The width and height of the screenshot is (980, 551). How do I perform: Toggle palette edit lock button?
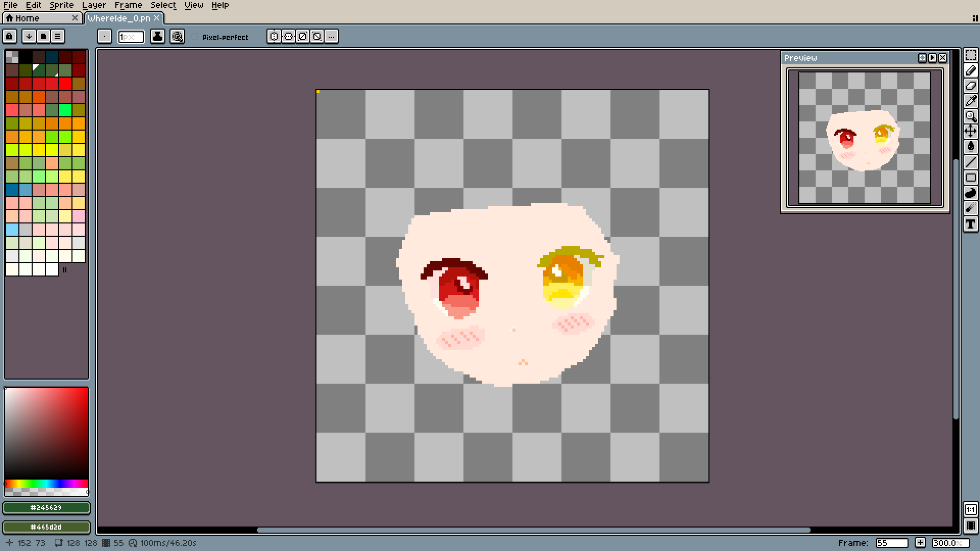click(10, 36)
